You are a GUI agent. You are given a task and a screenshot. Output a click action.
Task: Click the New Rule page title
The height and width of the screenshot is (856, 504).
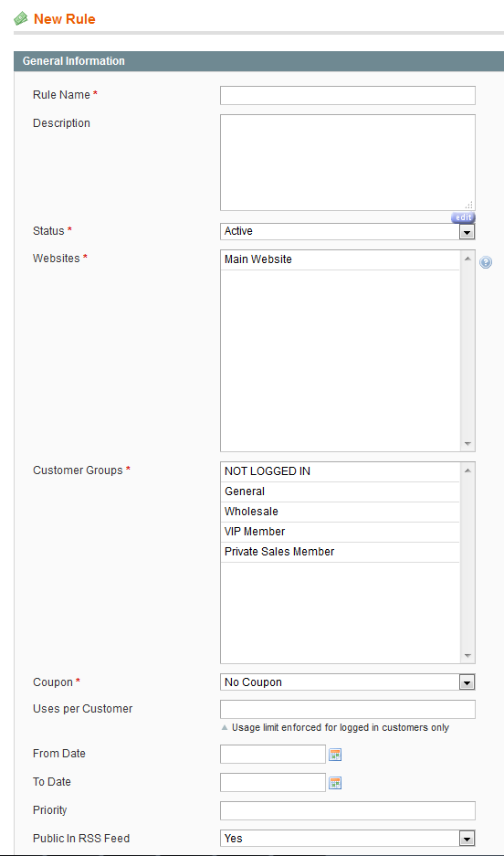tap(64, 19)
